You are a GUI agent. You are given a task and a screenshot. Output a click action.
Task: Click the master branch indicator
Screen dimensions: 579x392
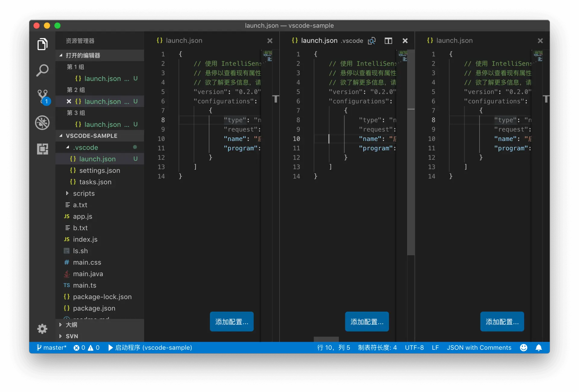click(x=52, y=348)
